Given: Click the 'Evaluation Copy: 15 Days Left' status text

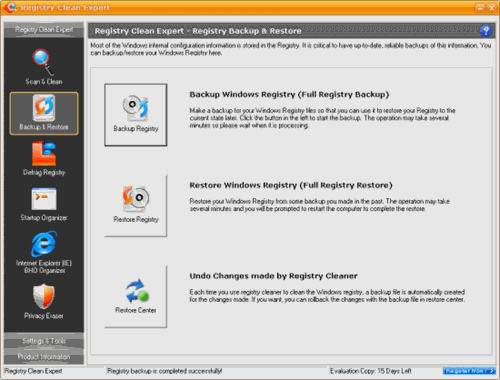Looking at the screenshot, I should 371,371.
